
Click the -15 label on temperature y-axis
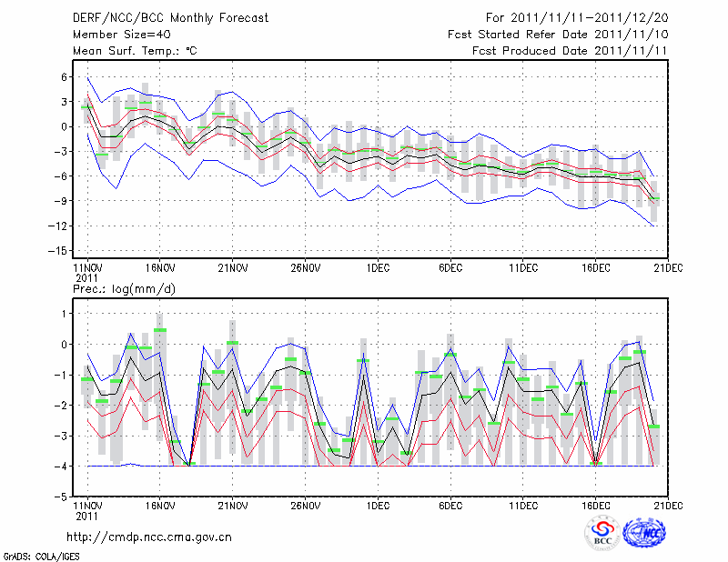tap(59, 250)
